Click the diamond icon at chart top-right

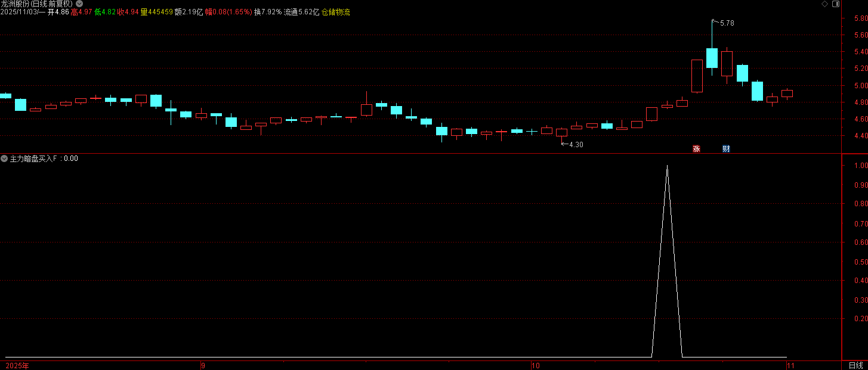(x=824, y=4)
